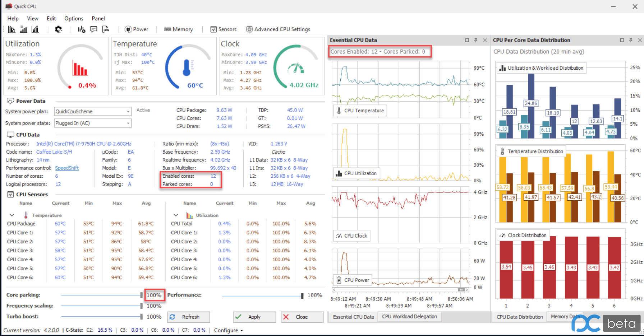Click the third chart icon with trend line
Viewport: 644px width, 336px height.
[35, 29]
